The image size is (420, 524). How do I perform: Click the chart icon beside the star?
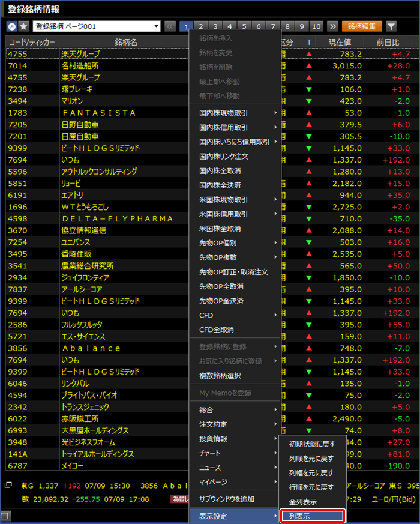pyautogui.click(x=11, y=26)
